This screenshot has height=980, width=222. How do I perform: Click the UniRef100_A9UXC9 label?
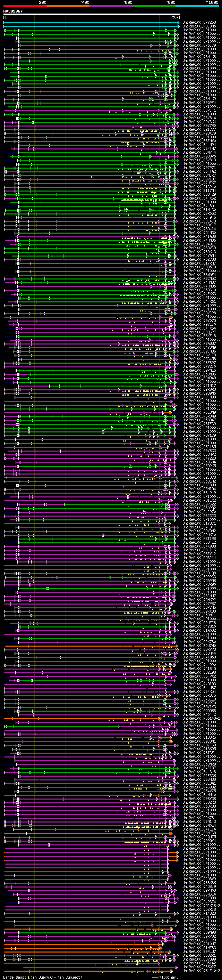199,133
